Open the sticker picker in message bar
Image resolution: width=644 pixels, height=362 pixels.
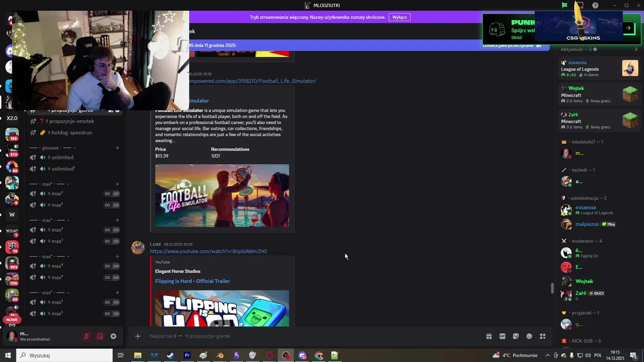pos(516,336)
